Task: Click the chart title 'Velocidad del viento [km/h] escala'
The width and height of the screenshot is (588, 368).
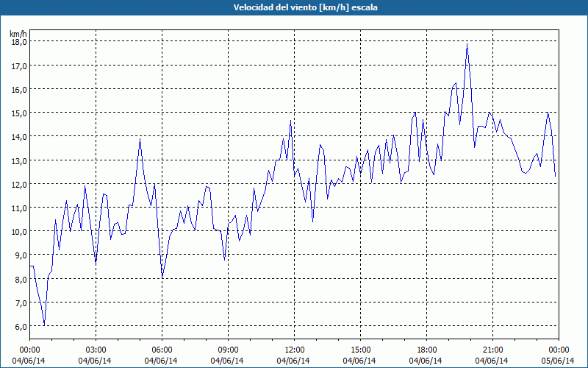Action: (305, 7)
